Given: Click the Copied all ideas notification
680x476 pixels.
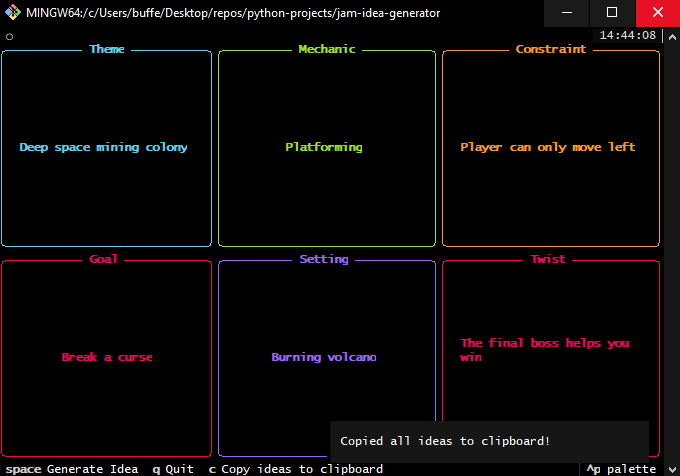Looking at the screenshot, I should pos(489,441).
